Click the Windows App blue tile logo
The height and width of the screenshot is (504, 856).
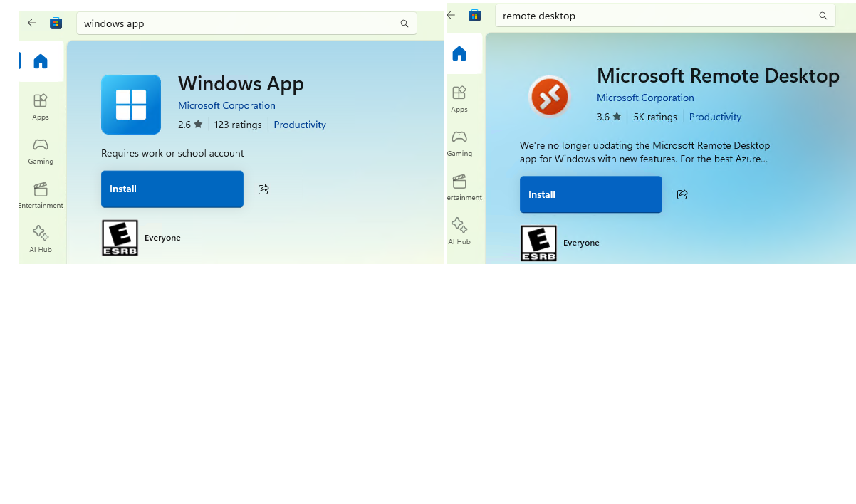click(x=131, y=105)
